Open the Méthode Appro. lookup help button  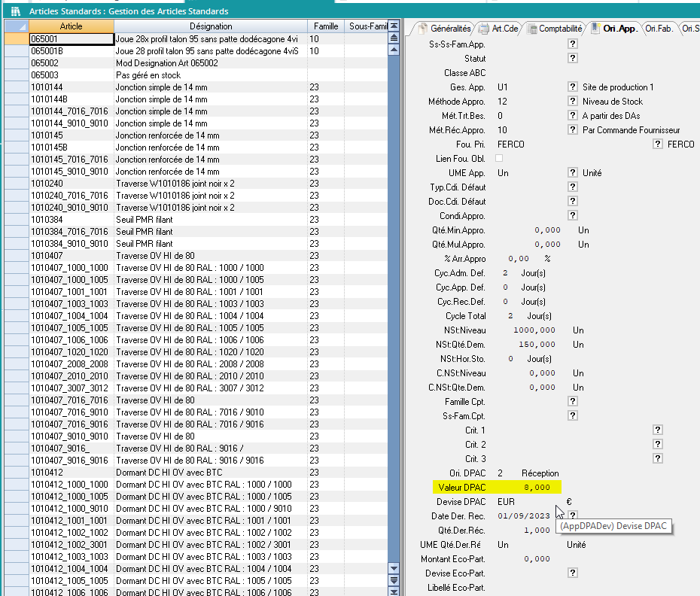coord(572,102)
